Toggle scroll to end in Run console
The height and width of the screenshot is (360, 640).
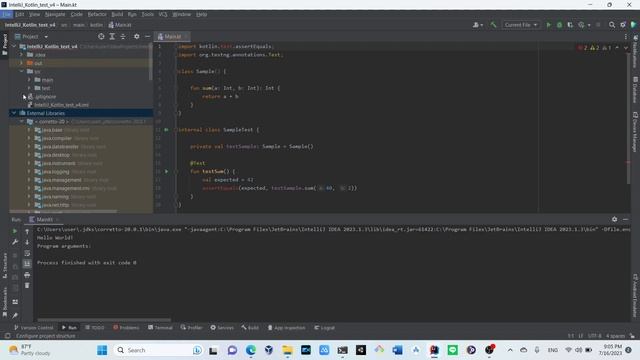[x=27, y=264]
